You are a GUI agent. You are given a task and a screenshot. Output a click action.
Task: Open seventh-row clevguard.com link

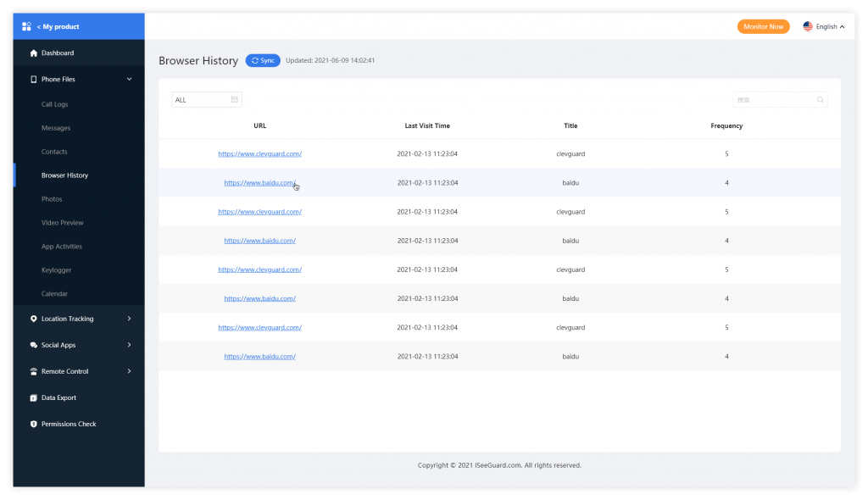(259, 328)
